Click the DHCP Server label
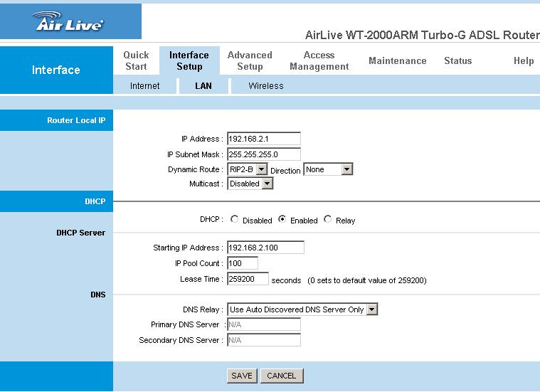Screen dimensions: 540x392 (81, 233)
